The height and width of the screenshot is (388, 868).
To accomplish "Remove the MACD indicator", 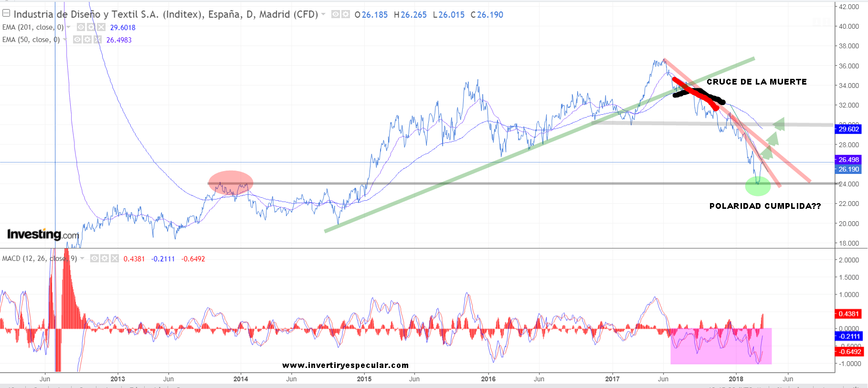I will point(115,259).
